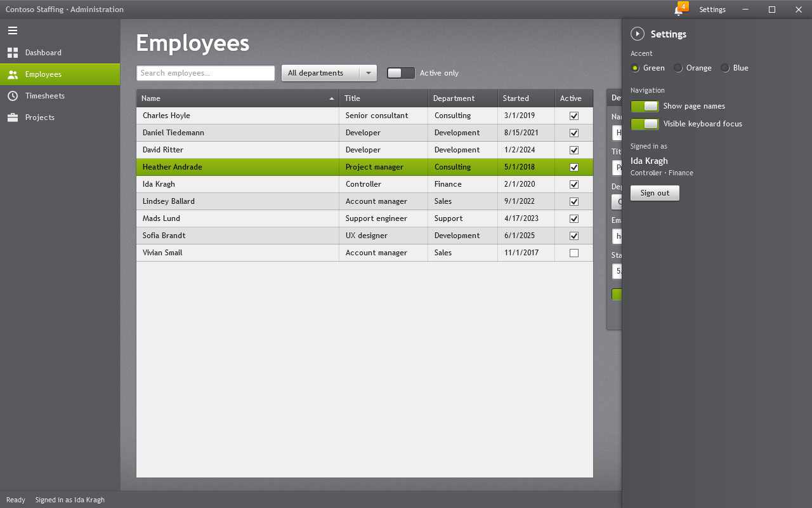Toggle the Visible keyboard focus switch
This screenshot has height=508, width=812.
645,124
